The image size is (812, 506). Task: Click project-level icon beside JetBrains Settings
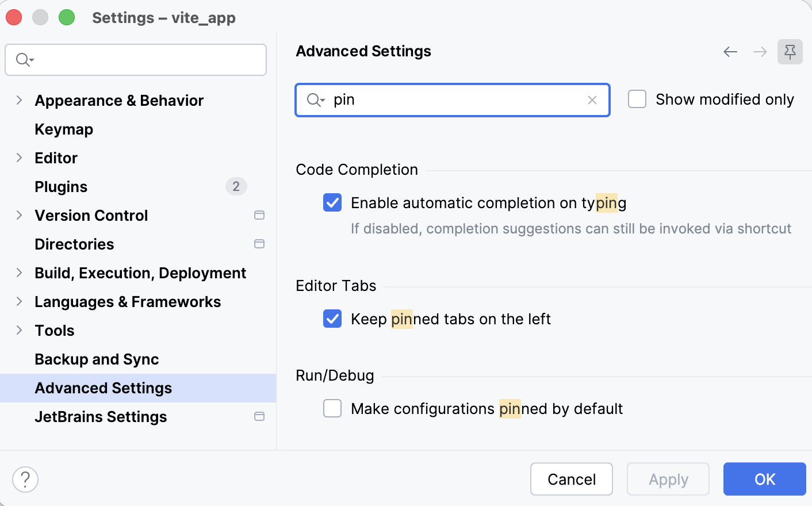click(259, 416)
